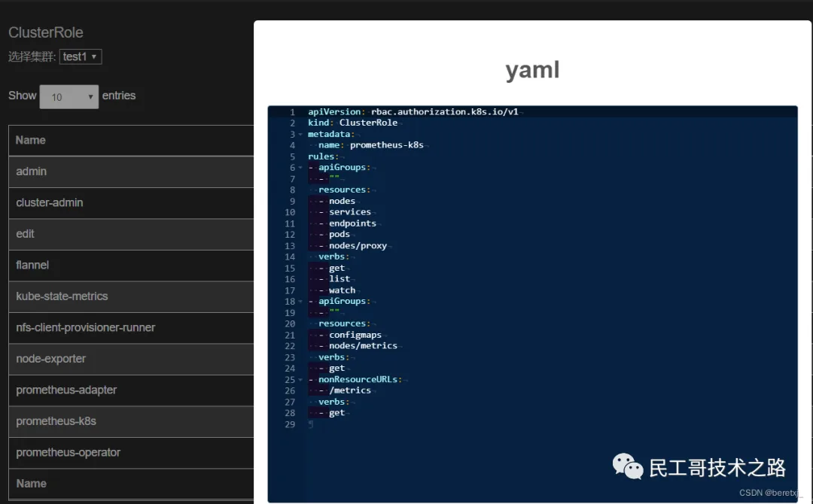Sort table by the top Name header
This screenshot has height=504, width=813.
131,141
